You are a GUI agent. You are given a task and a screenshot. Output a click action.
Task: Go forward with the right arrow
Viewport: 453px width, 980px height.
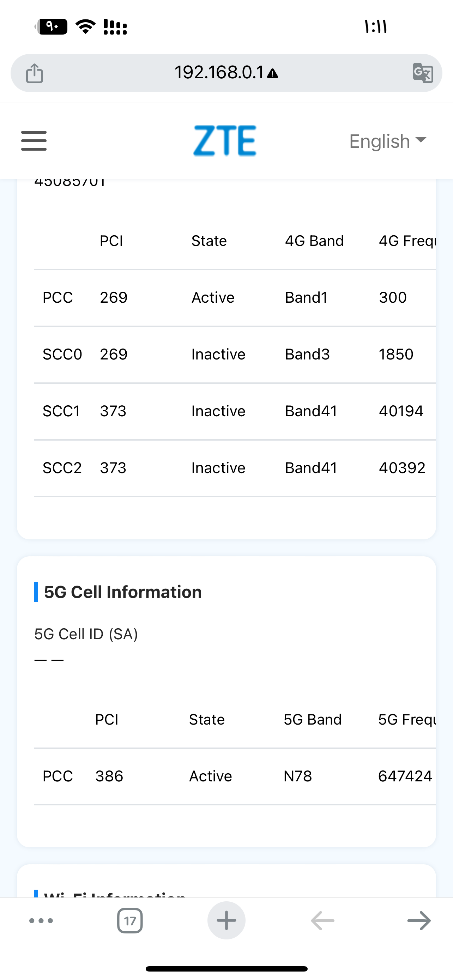[419, 921]
